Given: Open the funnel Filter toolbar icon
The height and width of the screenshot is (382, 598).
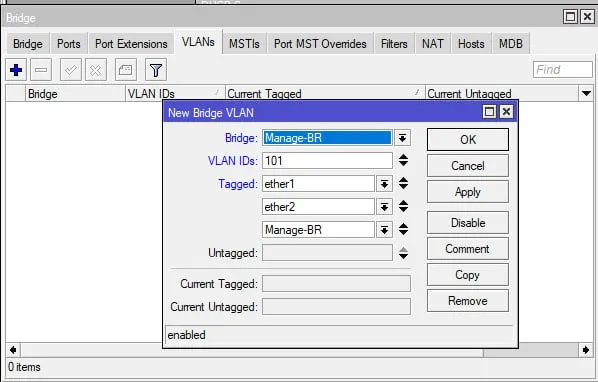Looking at the screenshot, I should 156,70.
